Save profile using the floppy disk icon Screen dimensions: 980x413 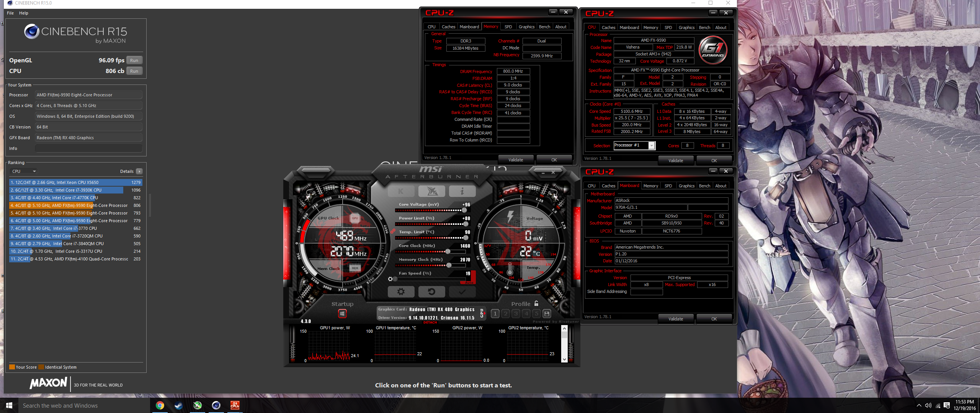point(547,314)
